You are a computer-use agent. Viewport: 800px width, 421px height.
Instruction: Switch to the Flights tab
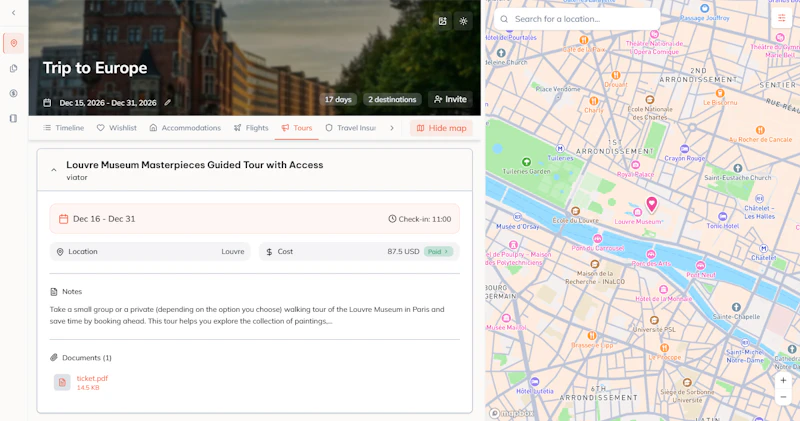[251, 128]
